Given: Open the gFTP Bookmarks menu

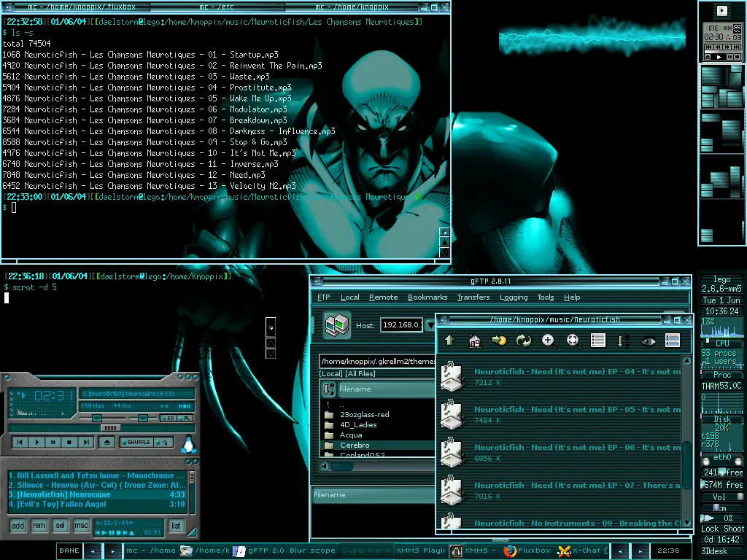Looking at the screenshot, I should pos(427,297).
